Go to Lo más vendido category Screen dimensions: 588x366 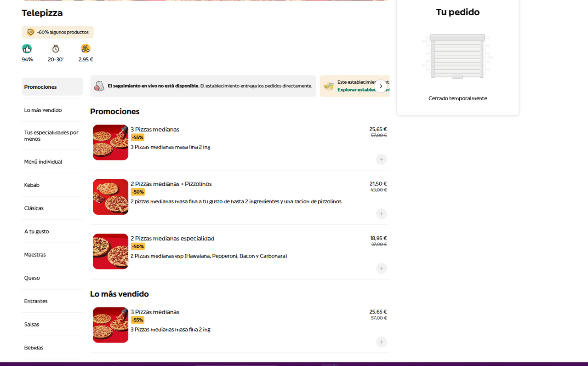52,110
